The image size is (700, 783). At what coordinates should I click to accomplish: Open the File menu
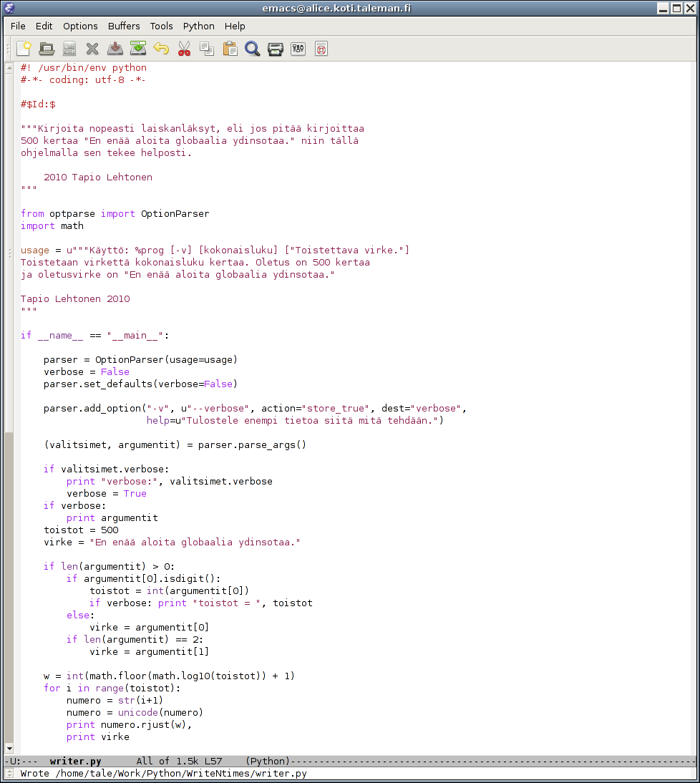tap(18, 26)
